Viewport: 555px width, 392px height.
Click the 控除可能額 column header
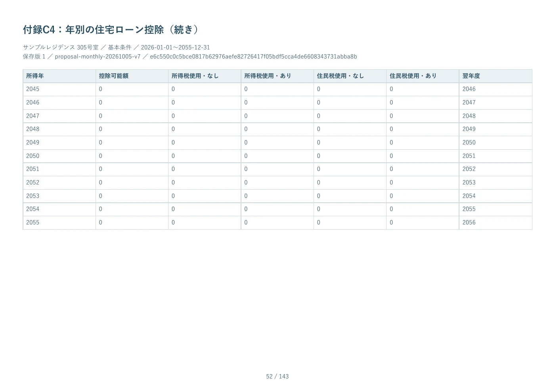[x=132, y=76]
